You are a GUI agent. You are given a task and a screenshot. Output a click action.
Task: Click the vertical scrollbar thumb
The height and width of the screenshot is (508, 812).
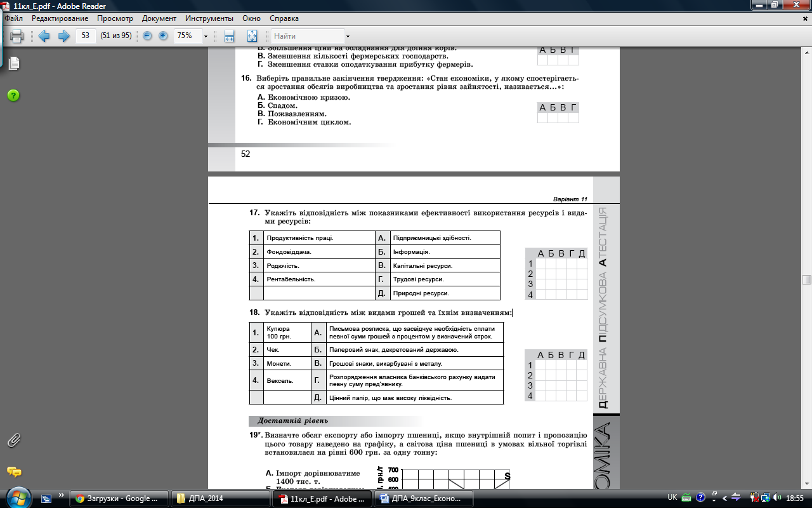click(806, 280)
